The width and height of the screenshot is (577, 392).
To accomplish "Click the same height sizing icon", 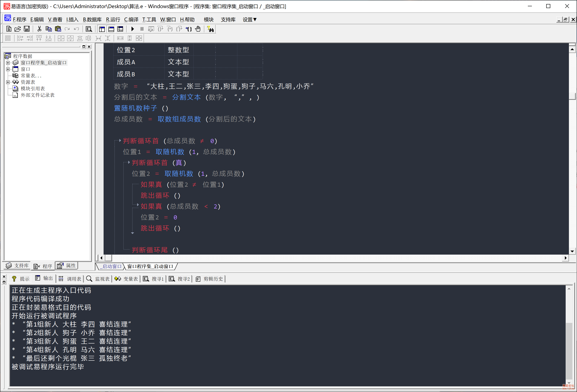I will click(x=130, y=38).
